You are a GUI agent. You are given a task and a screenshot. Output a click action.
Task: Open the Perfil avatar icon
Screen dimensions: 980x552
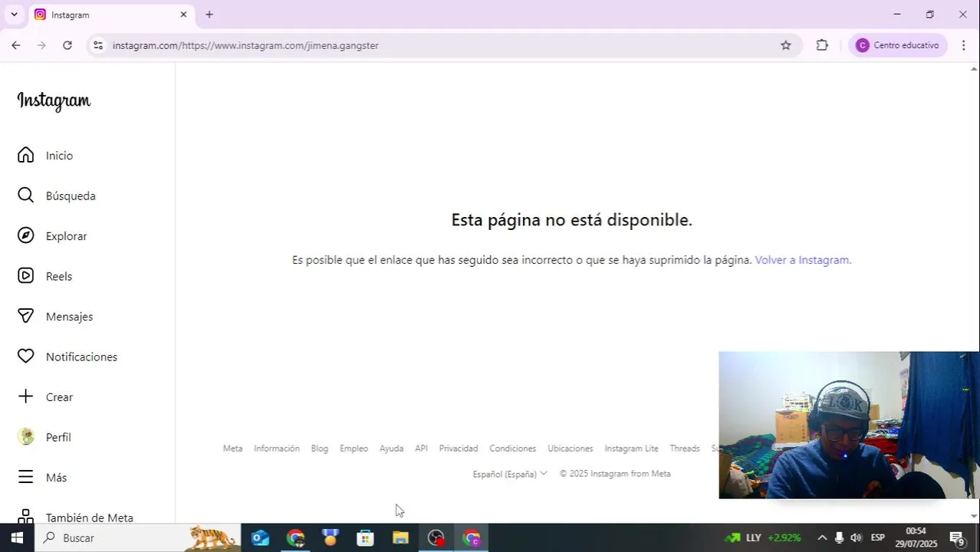26,437
